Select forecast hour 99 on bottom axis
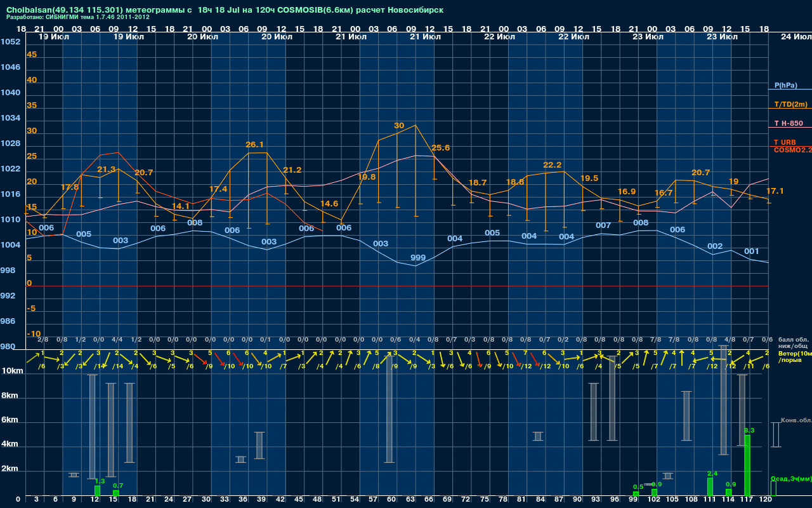Screen dimensions: 812x508 coord(633,500)
